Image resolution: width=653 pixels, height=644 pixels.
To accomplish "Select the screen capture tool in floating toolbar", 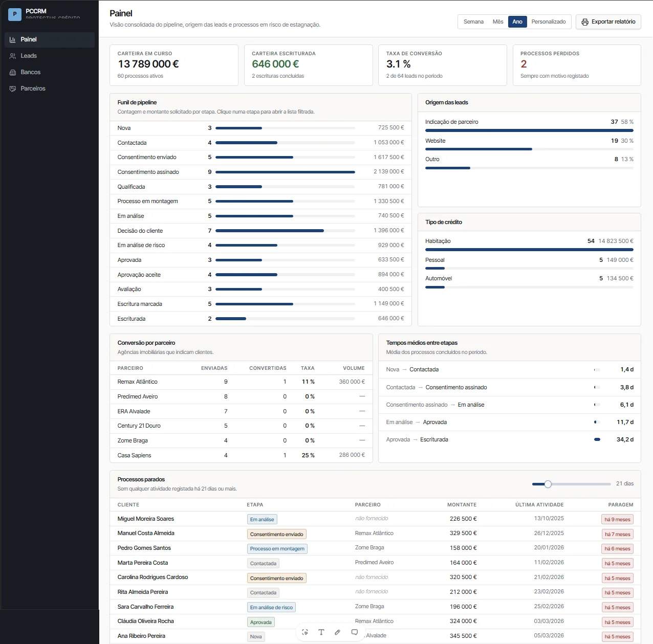I will tap(305, 632).
